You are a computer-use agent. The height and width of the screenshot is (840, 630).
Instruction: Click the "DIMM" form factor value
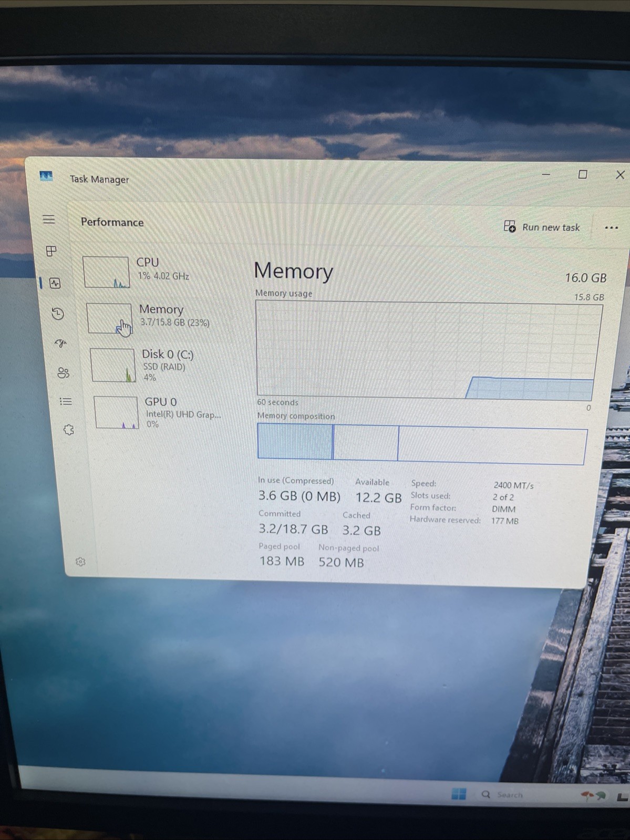click(503, 509)
